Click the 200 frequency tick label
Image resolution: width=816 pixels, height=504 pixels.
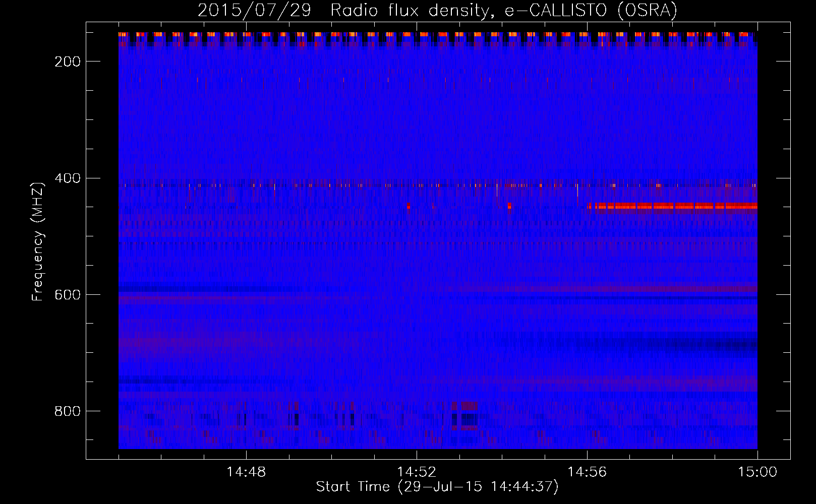[x=67, y=61]
